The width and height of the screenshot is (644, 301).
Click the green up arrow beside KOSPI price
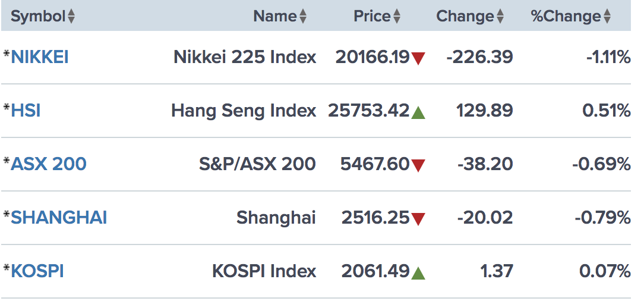pyautogui.click(x=418, y=272)
